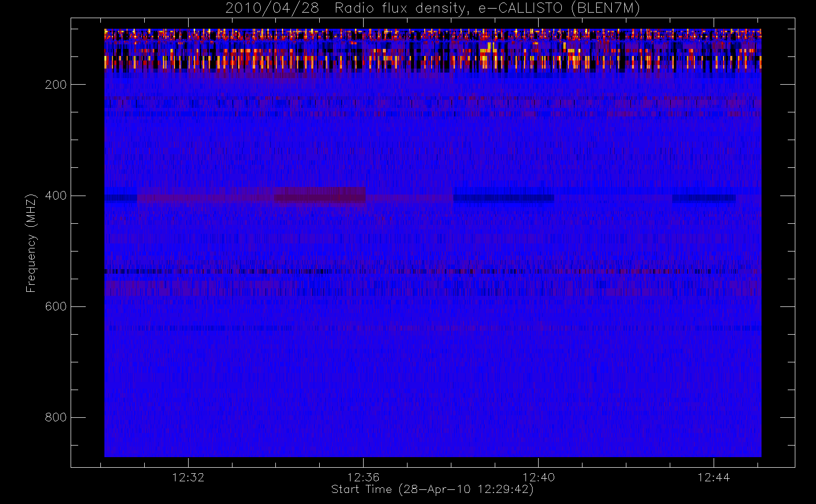816x504 pixels.
Task: Click the '12:44' time tick label
Action: pyautogui.click(x=714, y=477)
